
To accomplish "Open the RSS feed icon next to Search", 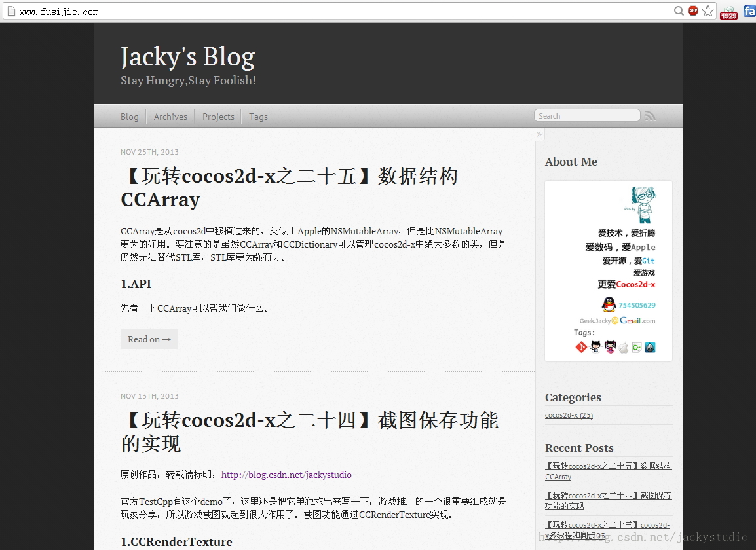I will [x=651, y=116].
